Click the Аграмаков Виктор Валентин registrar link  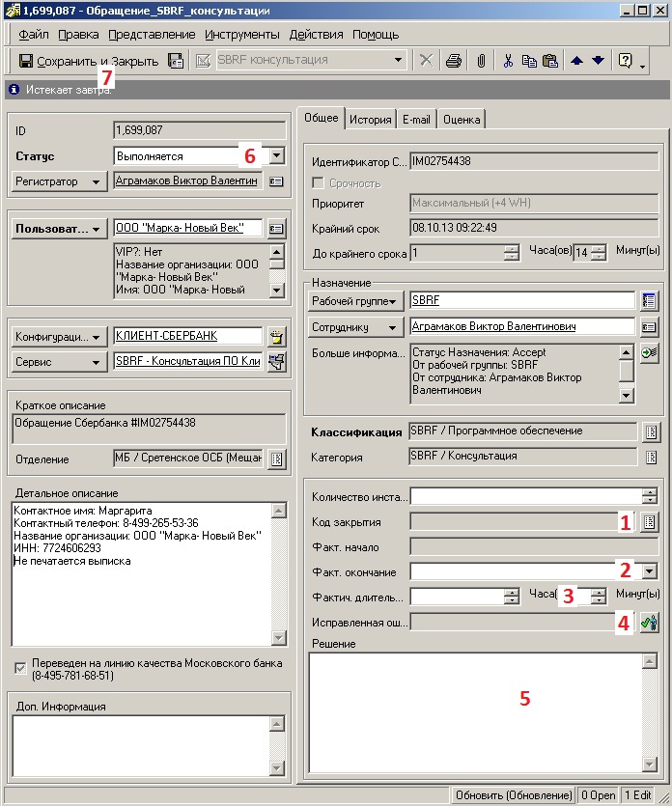tap(186, 181)
